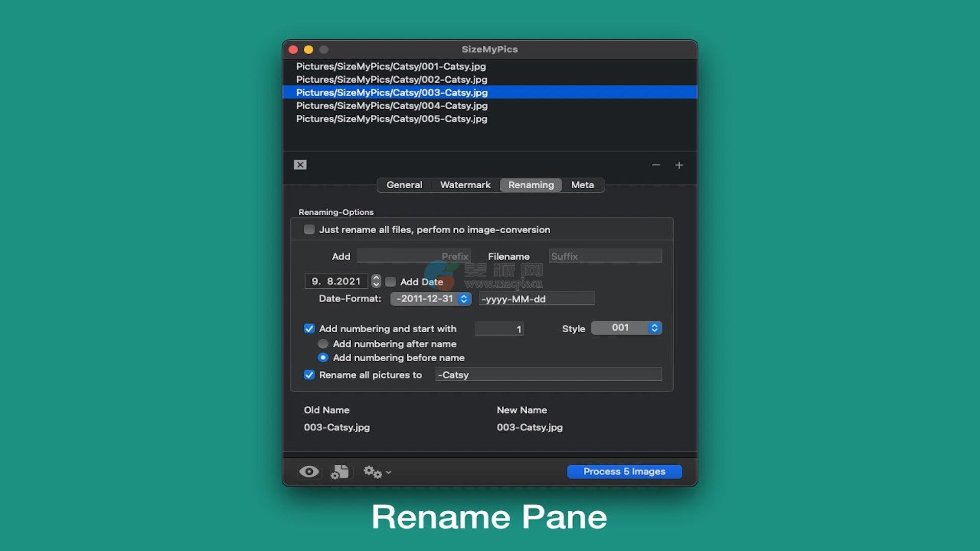Open the numbering Style 001 dropdown
This screenshot has width=980, height=551.
coord(626,328)
